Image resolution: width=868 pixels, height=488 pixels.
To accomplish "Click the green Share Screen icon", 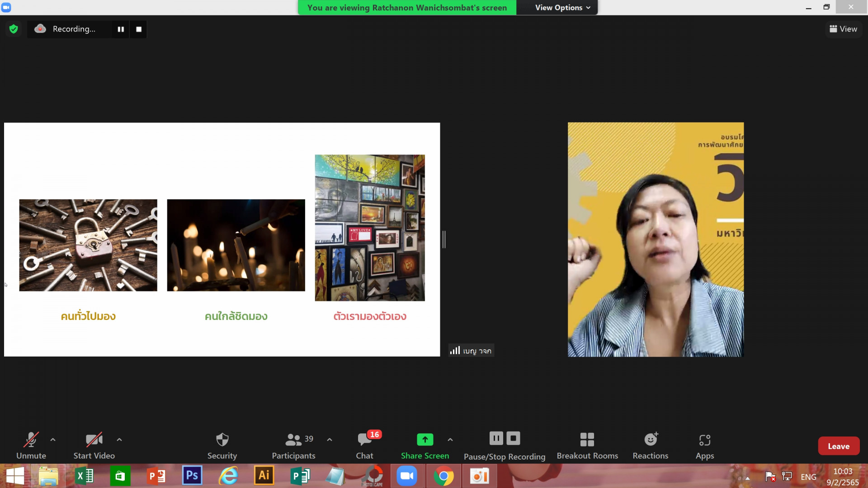I will click(x=425, y=439).
